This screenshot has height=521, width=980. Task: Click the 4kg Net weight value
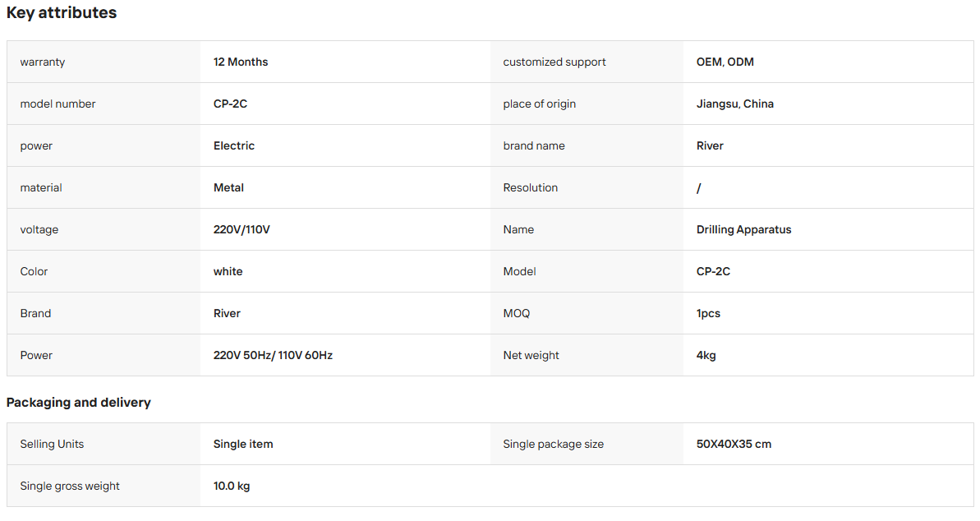(706, 355)
